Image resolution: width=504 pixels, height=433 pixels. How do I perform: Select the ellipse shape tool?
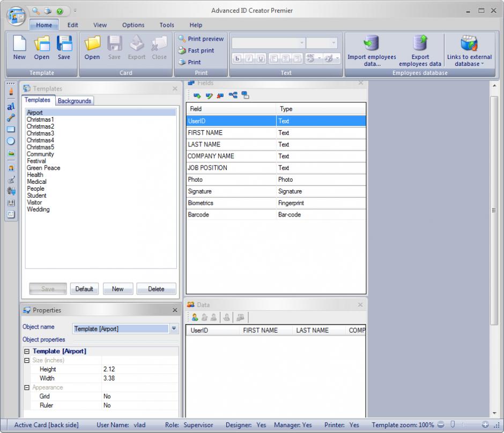click(11, 141)
